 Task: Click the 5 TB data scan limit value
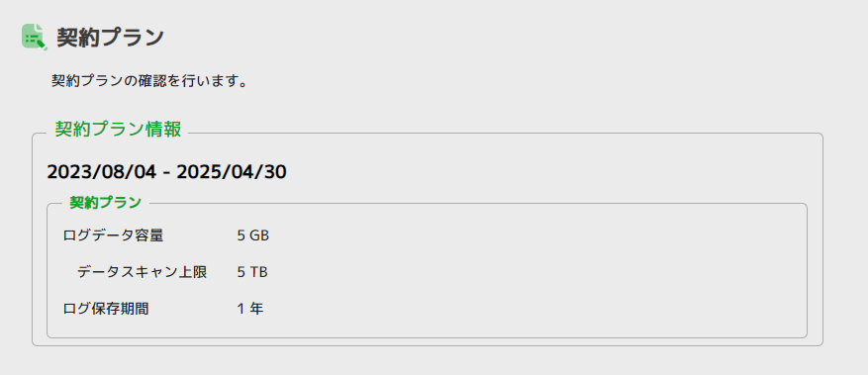point(252,272)
